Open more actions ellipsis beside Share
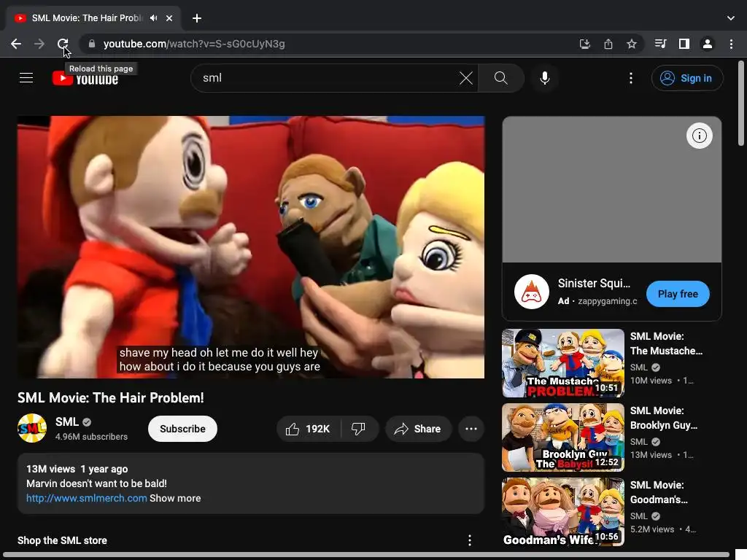Image resolution: width=747 pixels, height=560 pixels. pos(471,429)
